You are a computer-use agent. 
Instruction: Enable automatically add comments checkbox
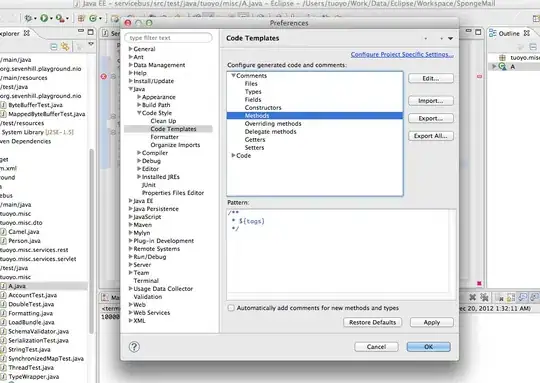click(231, 308)
